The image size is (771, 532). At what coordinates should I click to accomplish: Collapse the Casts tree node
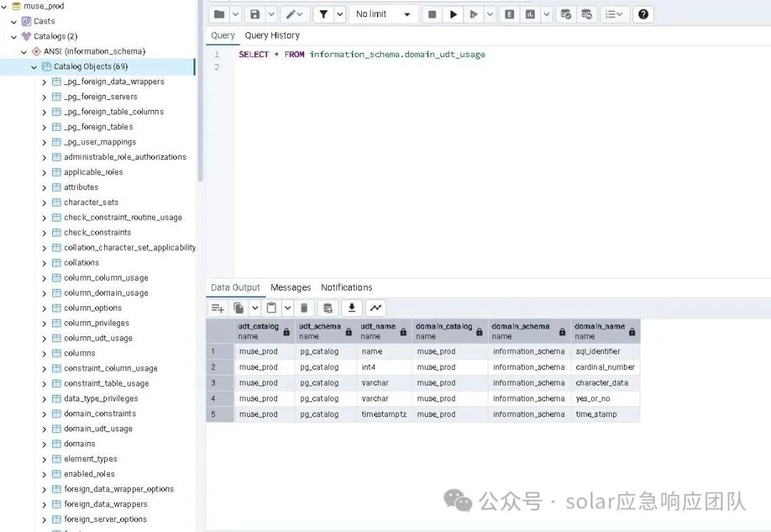tap(14, 21)
